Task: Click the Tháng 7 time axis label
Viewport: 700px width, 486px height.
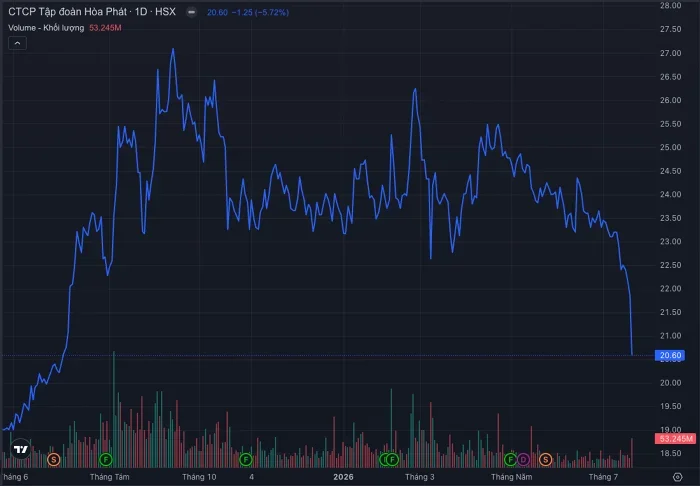Action: click(x=603, y=477)
